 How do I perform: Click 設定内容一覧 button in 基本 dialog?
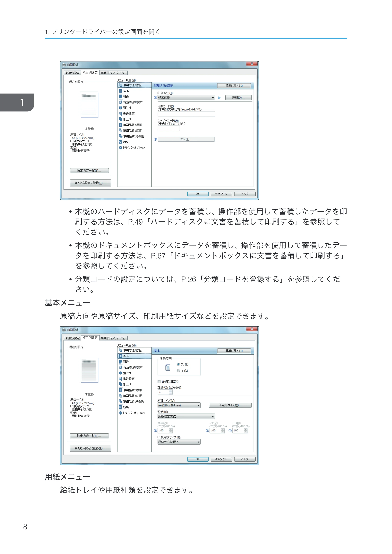pos(89,436)
